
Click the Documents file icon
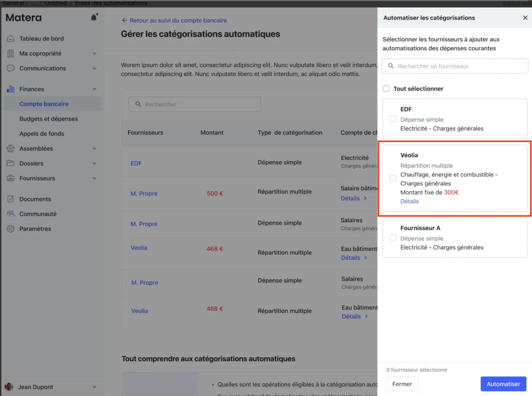pyautogui.click(x=11, y=199)
